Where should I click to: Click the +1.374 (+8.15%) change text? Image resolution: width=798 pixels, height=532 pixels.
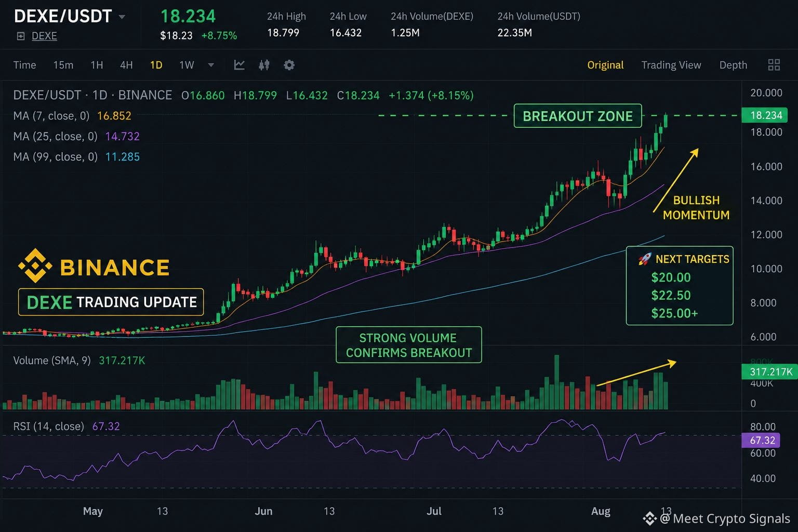(x=431, y=96)
